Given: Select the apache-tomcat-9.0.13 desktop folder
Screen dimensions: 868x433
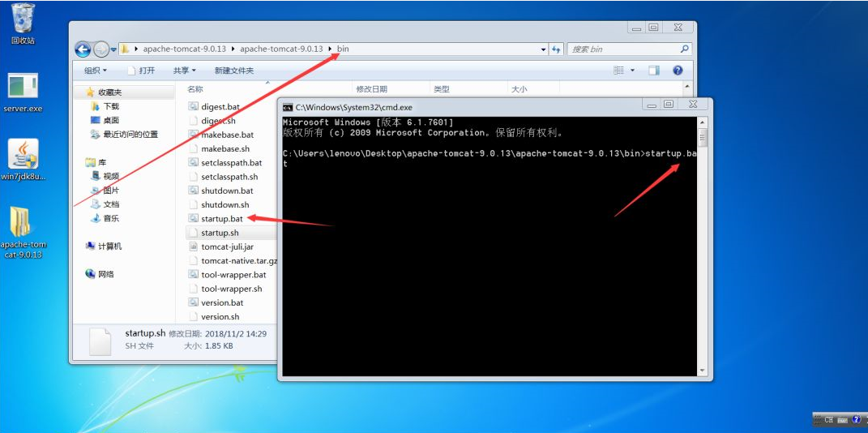Looking at the screenshot, I should pos(23,233).
